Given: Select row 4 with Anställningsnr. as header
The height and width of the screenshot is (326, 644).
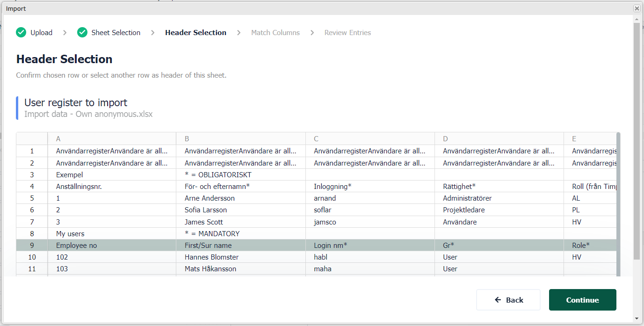Looking at the screenshot, I should click(x=317, y=187).
